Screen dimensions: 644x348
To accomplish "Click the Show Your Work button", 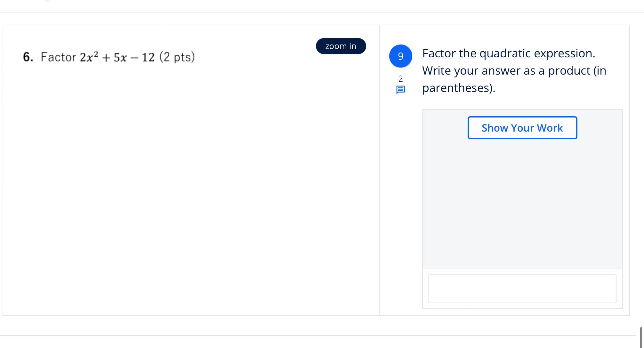I will point(522,128).
